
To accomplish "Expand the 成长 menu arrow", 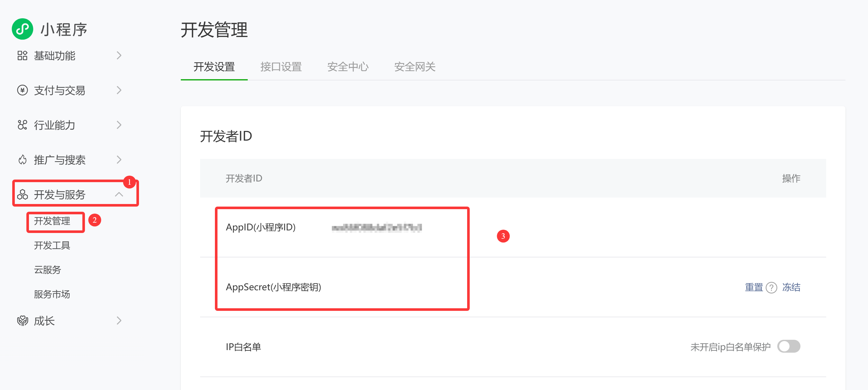I will point(119,320).
